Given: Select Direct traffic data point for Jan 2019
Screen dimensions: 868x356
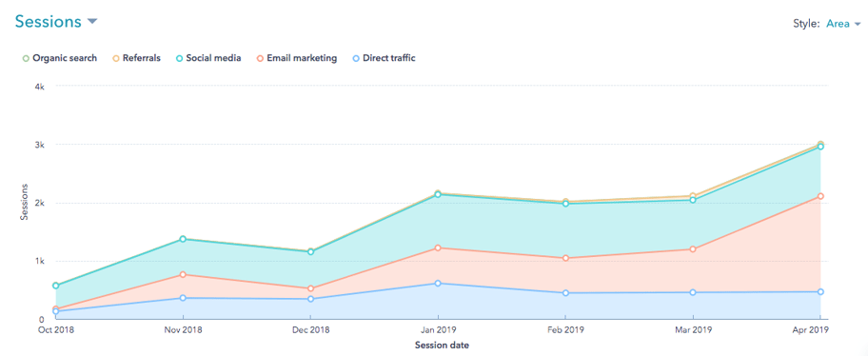Looking at the screenshot, I should pyautogui.click(x=438, y=284).
